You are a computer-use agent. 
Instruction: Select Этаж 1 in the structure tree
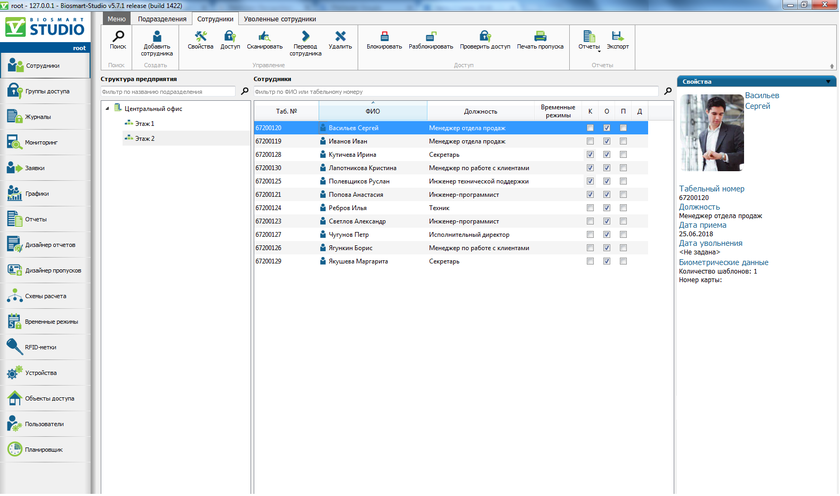[x=145, y=123]
